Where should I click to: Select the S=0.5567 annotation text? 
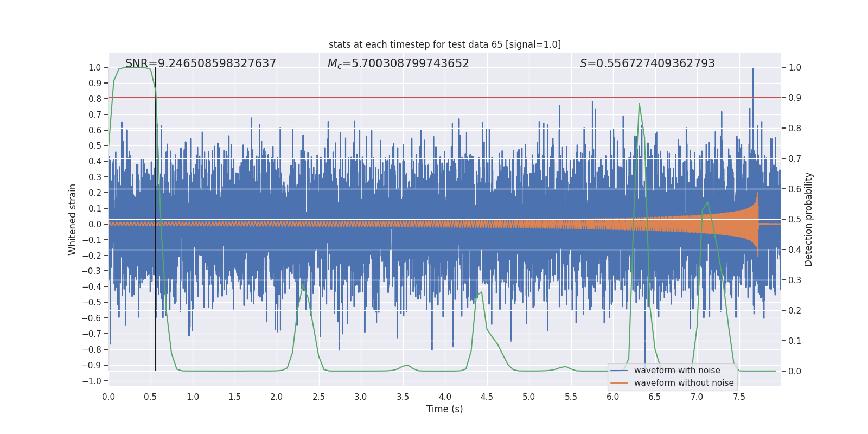point(647,63)
